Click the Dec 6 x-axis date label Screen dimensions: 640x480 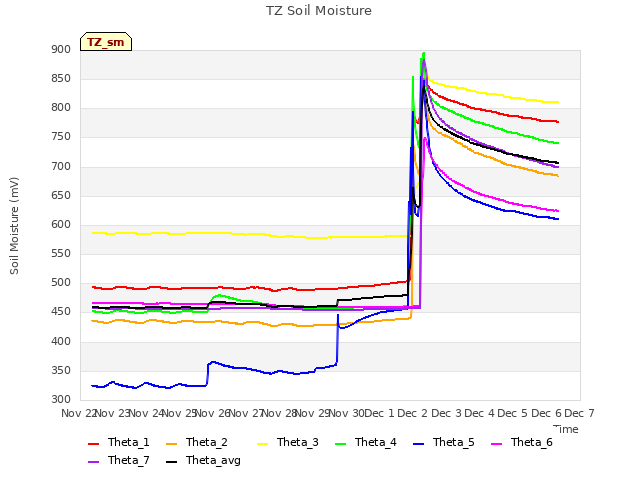pyautogui.click(x=546, y=413)
